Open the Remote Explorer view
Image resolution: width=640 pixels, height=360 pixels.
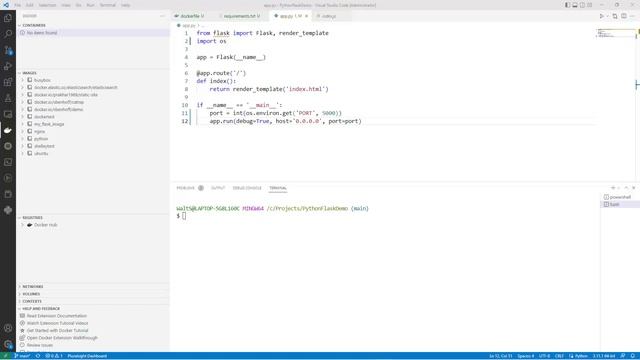(x=8, y=114)
